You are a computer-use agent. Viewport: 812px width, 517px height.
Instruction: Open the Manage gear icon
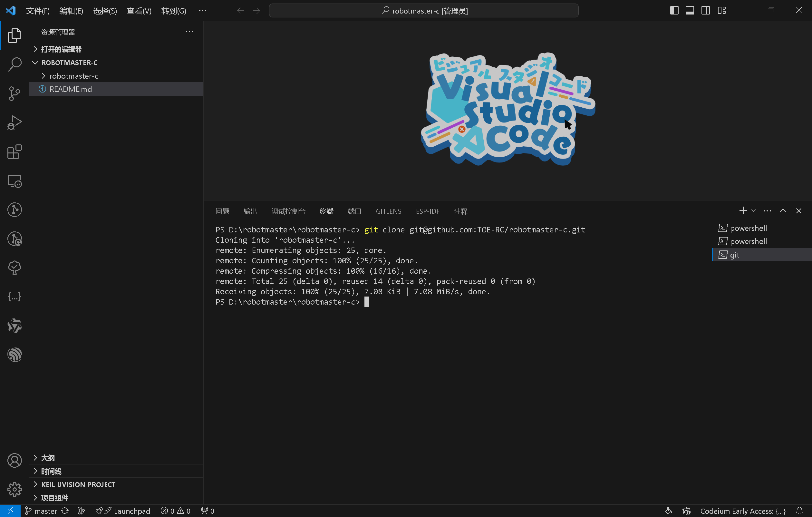pos(15,489)
